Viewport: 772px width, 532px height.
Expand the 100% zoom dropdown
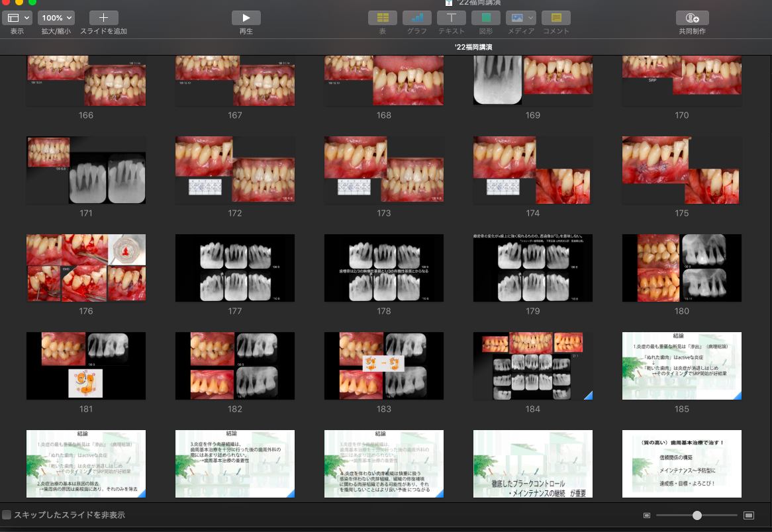click(56, 19)
